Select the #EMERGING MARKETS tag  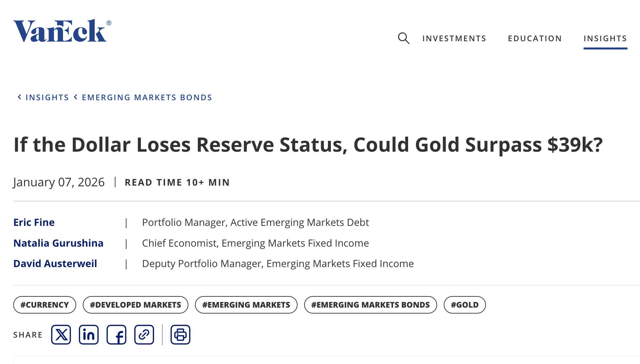point(246,305)
